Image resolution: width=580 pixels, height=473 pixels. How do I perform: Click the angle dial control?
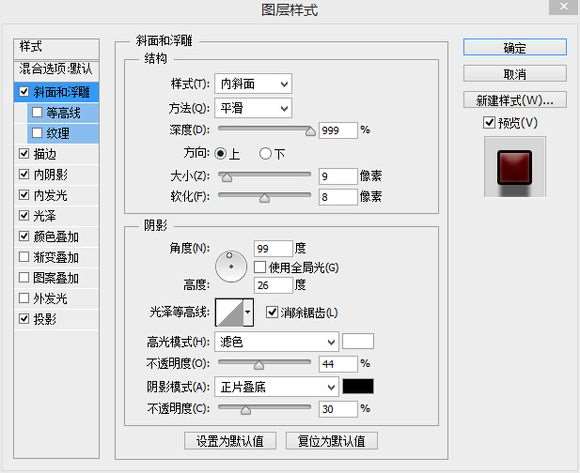[x=231, y=266]
